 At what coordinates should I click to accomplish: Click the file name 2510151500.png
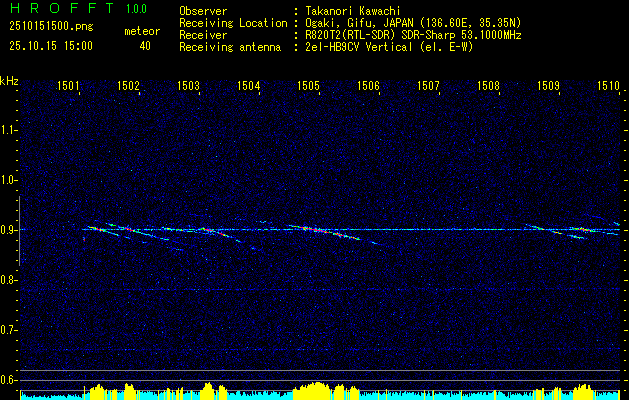coord(51,27)
